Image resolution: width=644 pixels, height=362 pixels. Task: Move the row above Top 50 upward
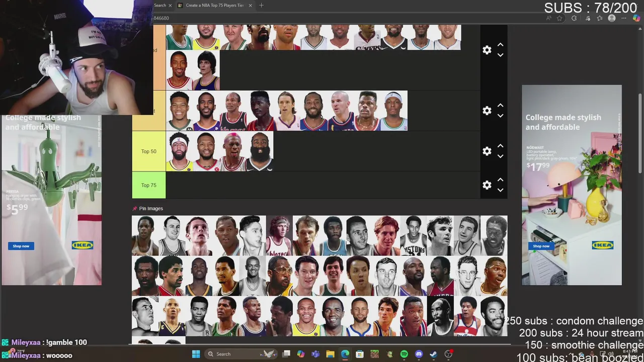coord(500,105)
